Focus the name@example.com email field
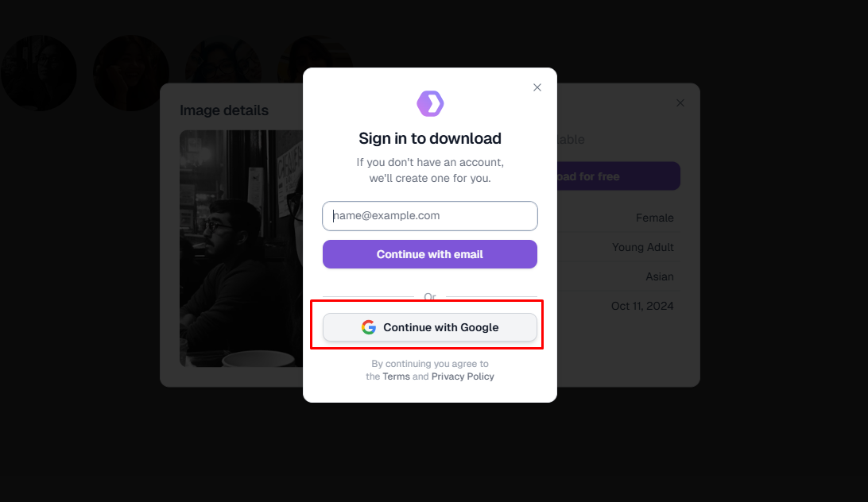Screen dimensions: 868x502 pyautogui.click(x=430, y=216)
